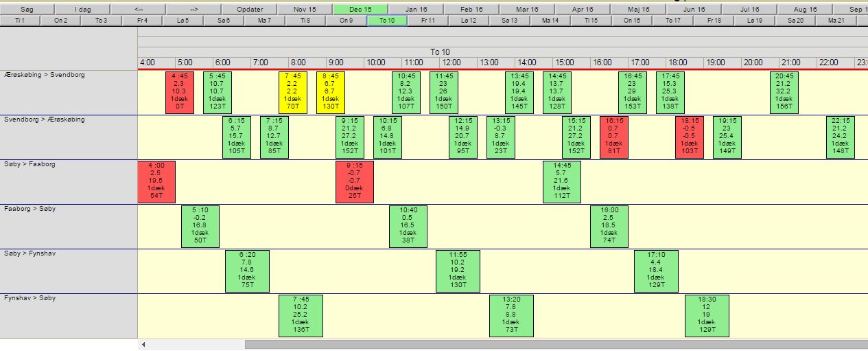Go to previous period with left arrow button
This screenshot has height=351, width=868.
(139, 9)
